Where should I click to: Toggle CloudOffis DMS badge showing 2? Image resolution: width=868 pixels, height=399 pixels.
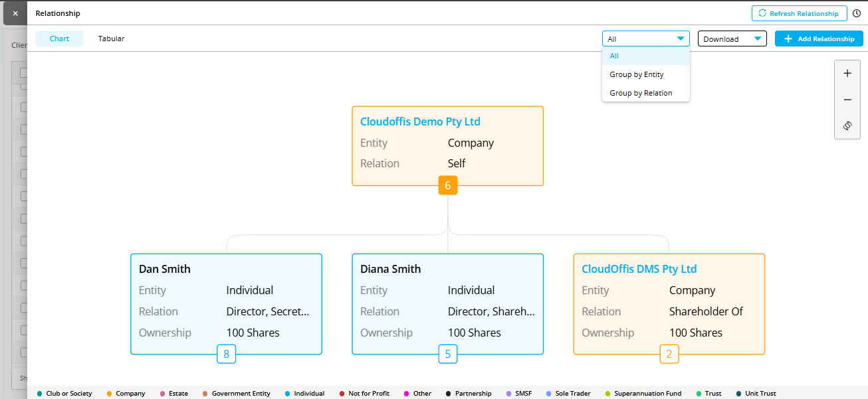click(x=669, y=355)
